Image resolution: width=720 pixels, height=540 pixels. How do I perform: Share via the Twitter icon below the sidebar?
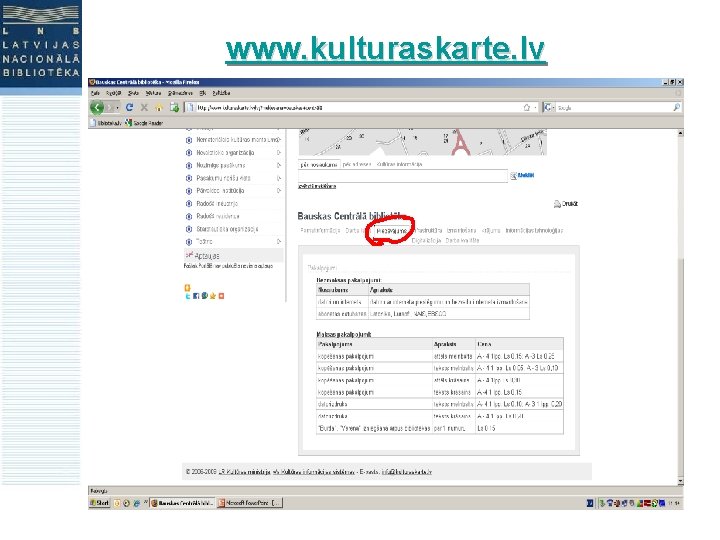[x=187, y=296]
